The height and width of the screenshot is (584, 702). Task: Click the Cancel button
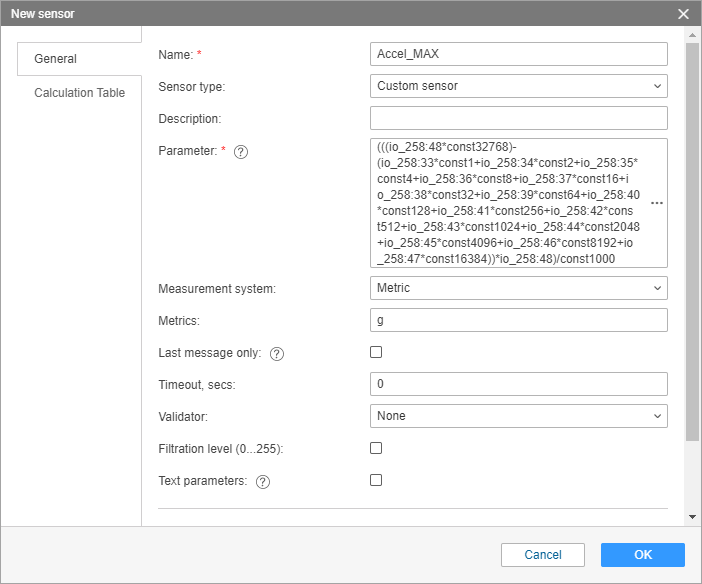[x=543, y=555]
